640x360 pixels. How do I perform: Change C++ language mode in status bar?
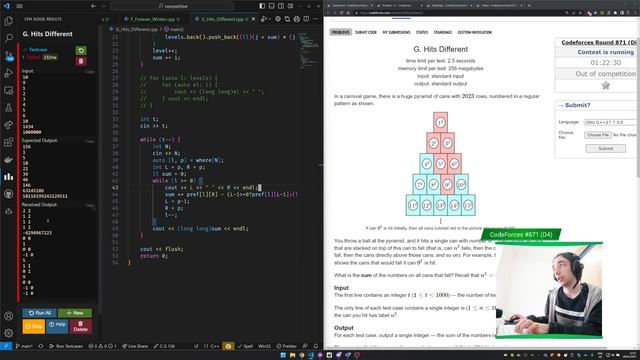[x=214, y=346]
